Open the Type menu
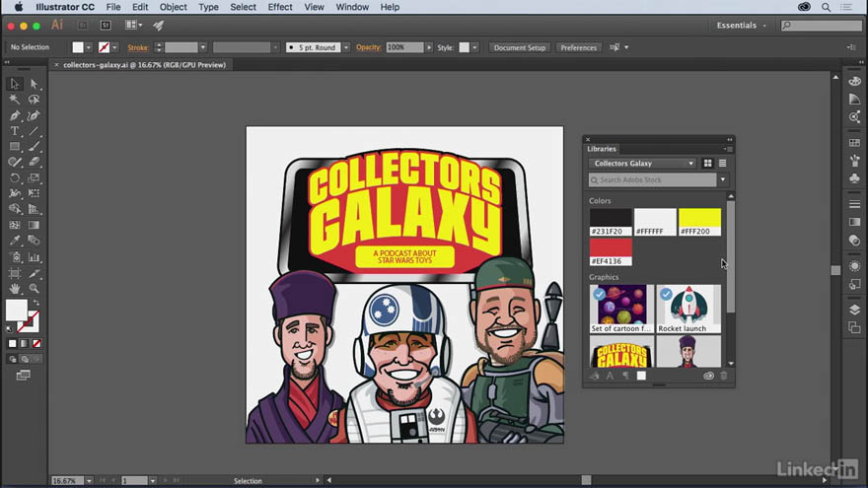Screen dimensions: 868x488 [x=208, y=7]
